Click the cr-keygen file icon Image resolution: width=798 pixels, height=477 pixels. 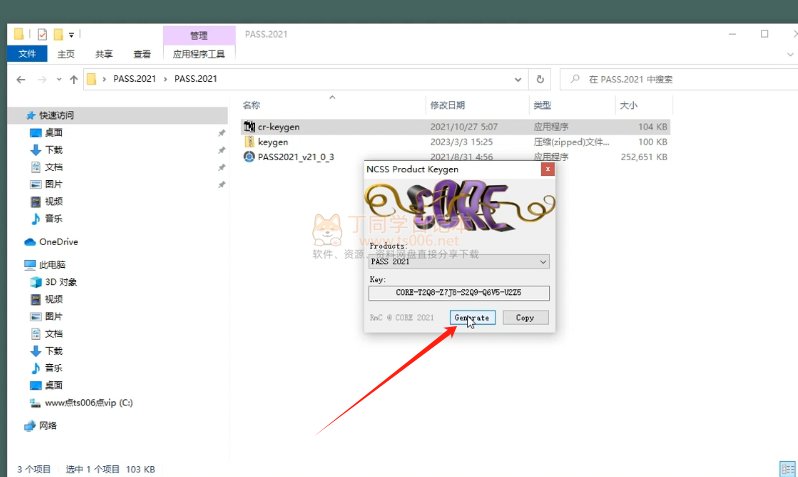[249, 126]
